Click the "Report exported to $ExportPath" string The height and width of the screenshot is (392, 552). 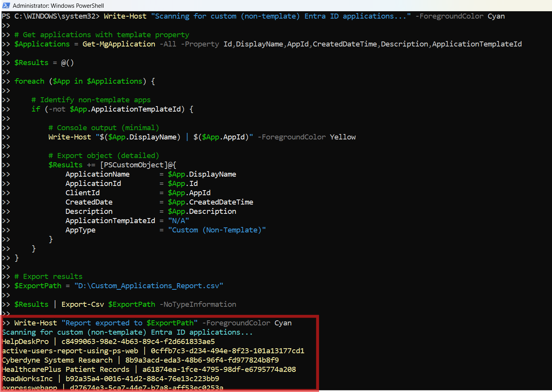click(x=129, y=323)
